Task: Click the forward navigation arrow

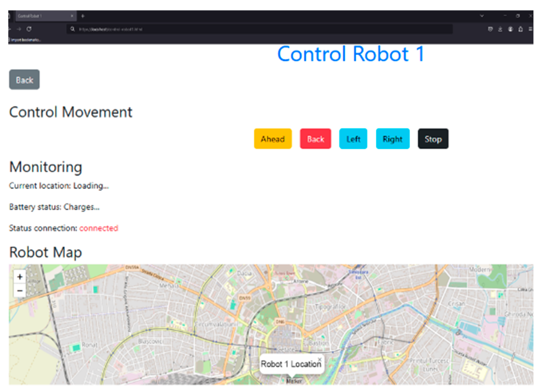Action: pos(19,29)
